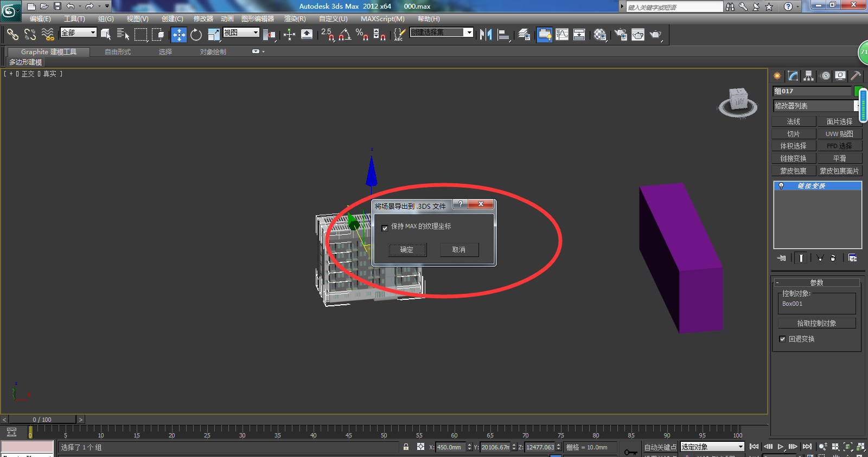
Task: Open the 渲染(R) menu
Action: (295, 19)
